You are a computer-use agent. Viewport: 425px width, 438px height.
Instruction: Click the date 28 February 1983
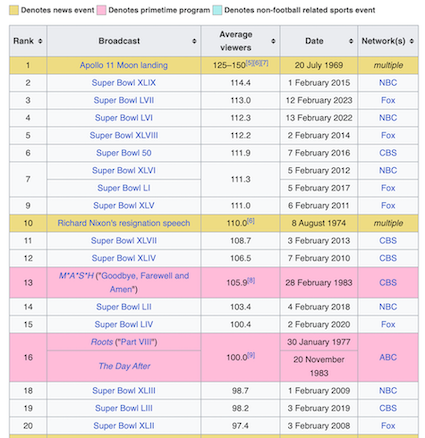point(319,283)
